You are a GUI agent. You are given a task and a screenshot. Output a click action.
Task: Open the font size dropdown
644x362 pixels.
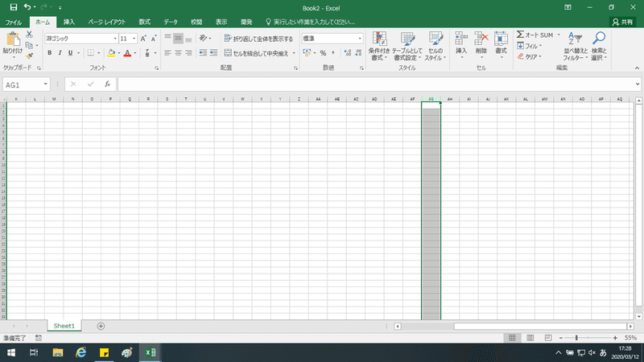click(134, 39)
